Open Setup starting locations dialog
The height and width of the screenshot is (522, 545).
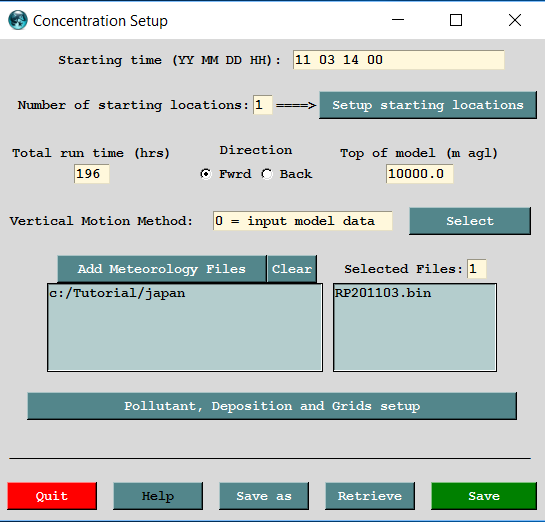pos(428,105)
